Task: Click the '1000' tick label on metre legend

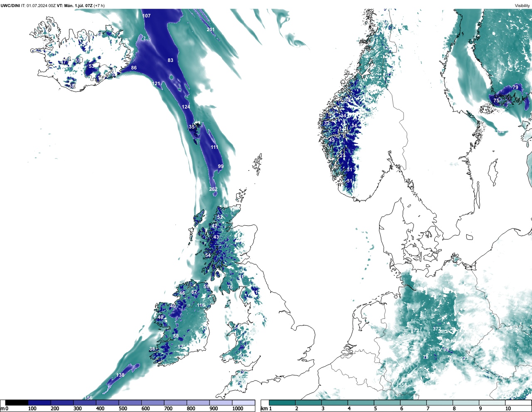Action: pyautogui.click(x=238, y=409)
